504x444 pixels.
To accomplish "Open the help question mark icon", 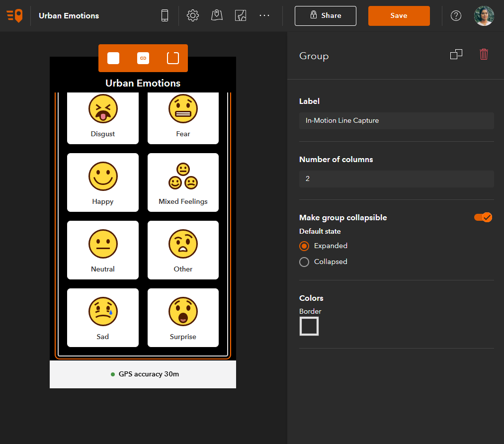I will [x=456, y=15].
